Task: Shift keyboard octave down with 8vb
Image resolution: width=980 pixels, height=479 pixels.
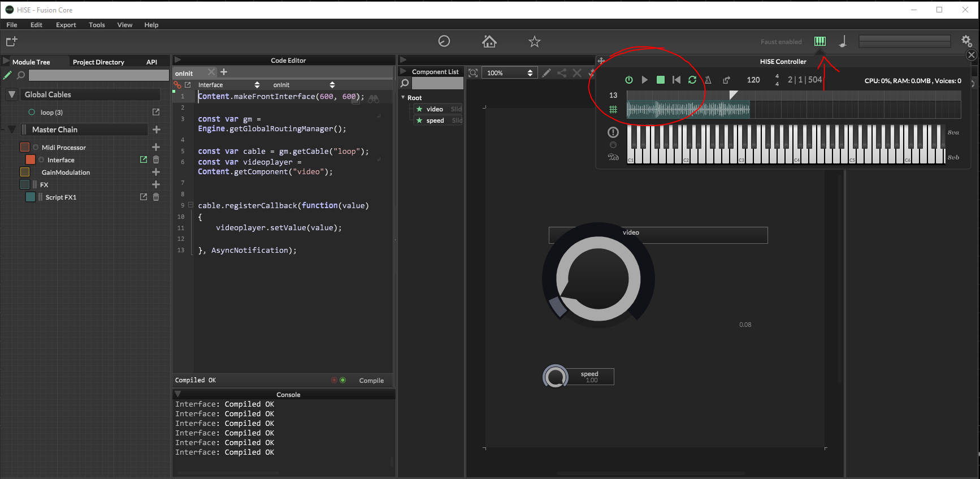Action: coord(953,157)
